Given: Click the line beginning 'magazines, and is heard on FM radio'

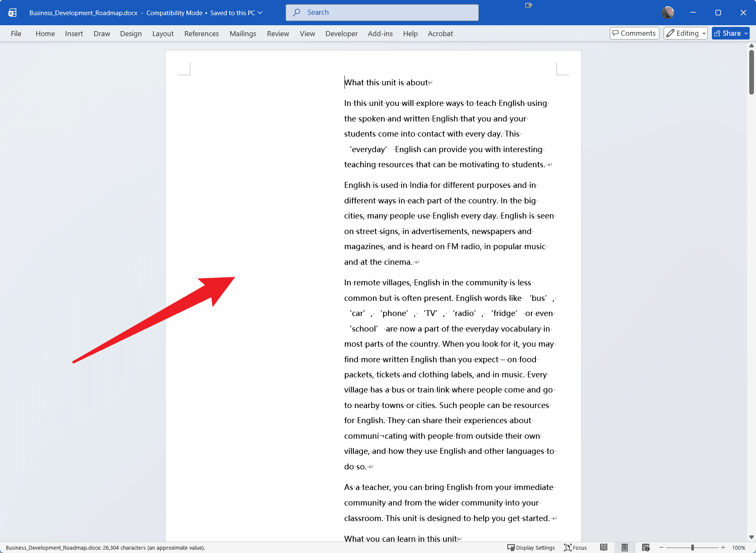Looking at the screenshot, I should (x=445, y=246).
